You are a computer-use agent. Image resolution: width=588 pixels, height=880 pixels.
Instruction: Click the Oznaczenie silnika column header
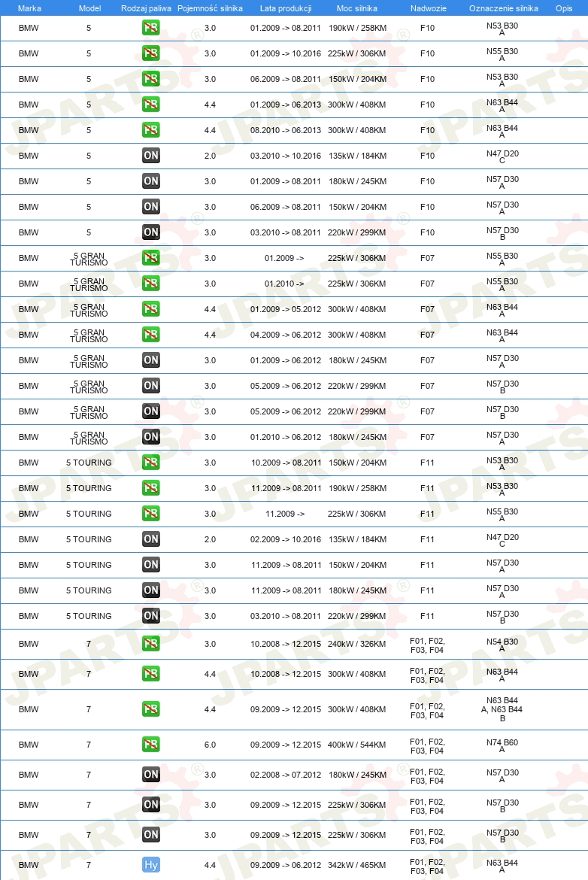click(503, 8)
